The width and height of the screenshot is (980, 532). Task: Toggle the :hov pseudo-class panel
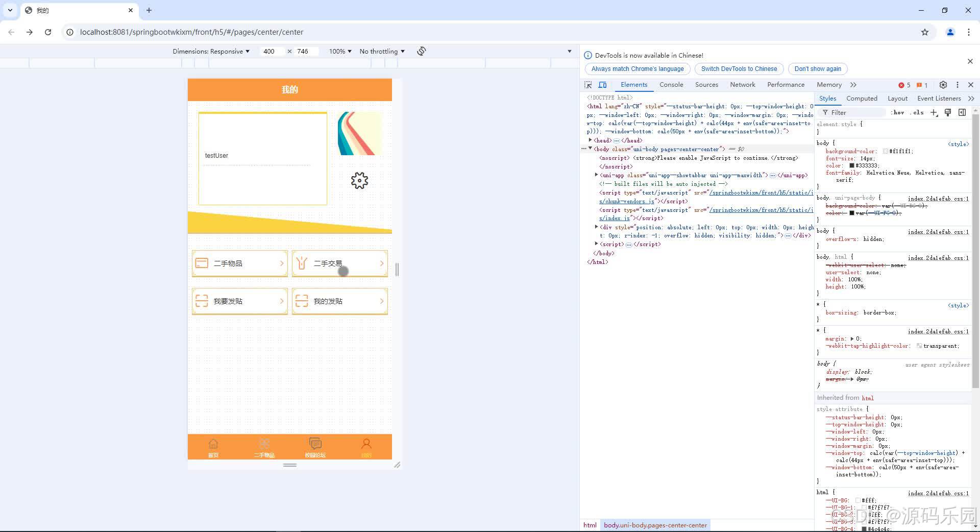[x=897, y=112]
